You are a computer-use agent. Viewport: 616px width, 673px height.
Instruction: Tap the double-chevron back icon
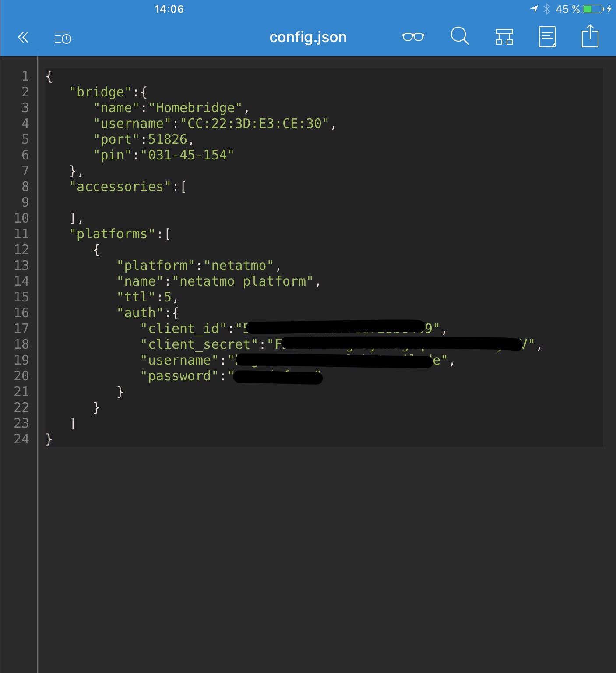pyautogui.click(x=23, y=37)
